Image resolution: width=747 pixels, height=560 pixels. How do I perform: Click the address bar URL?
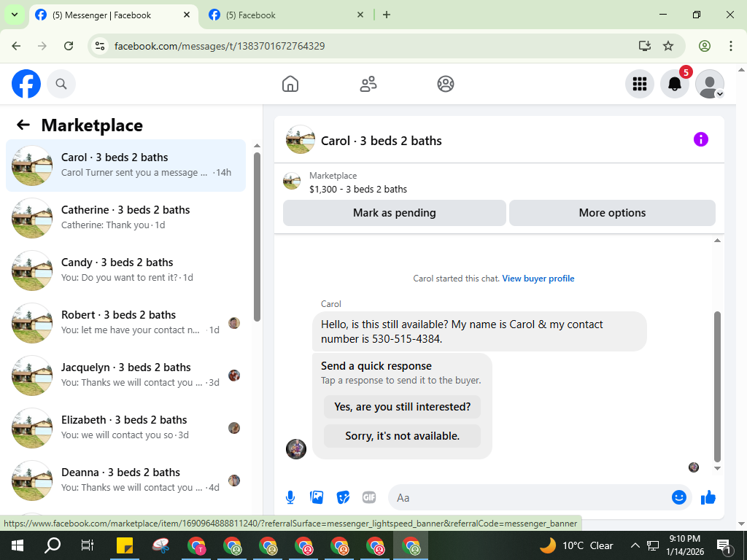(220, 46)
